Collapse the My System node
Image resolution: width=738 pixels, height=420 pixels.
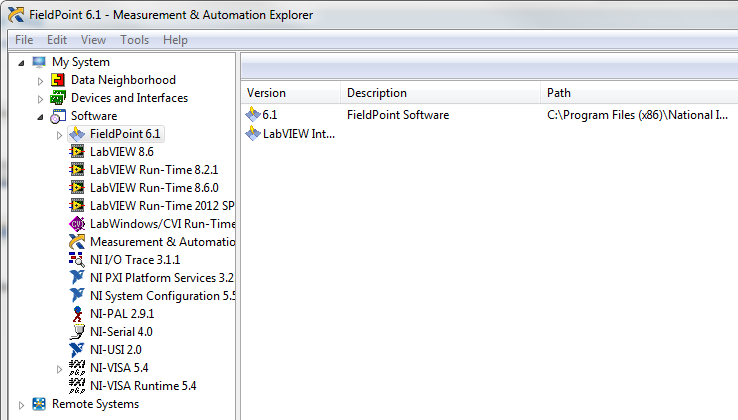[x=21, y=63]
